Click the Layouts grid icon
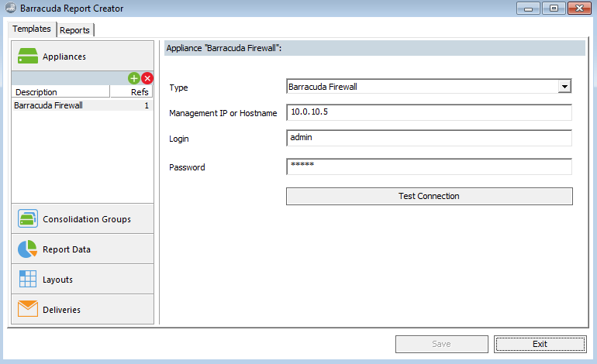The height and width of the screenshot is (364, 597). click(28, 279)
